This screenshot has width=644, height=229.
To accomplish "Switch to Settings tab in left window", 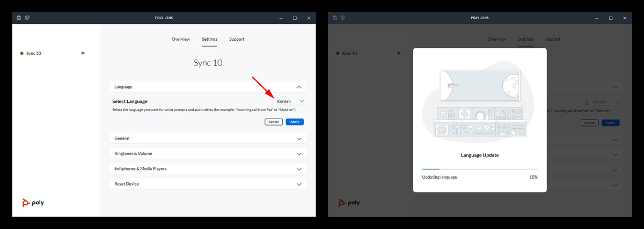I will tap(209, 39).
